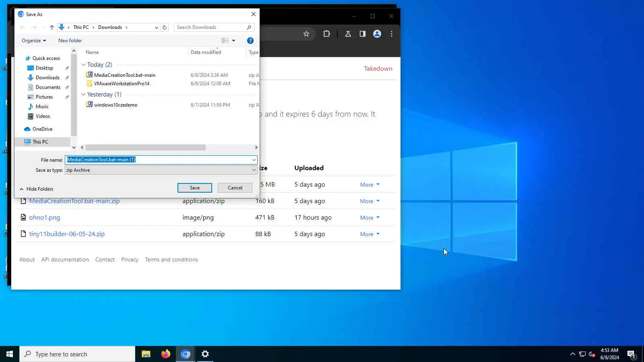Open More menu for tiny11builder zip

pos(369,234)
